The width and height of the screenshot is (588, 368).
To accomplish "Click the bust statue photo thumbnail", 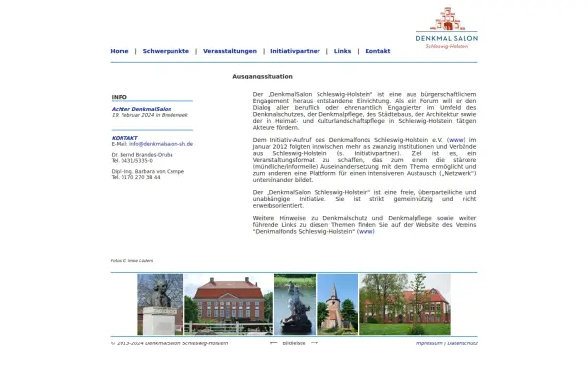I will tap(160, 304).
